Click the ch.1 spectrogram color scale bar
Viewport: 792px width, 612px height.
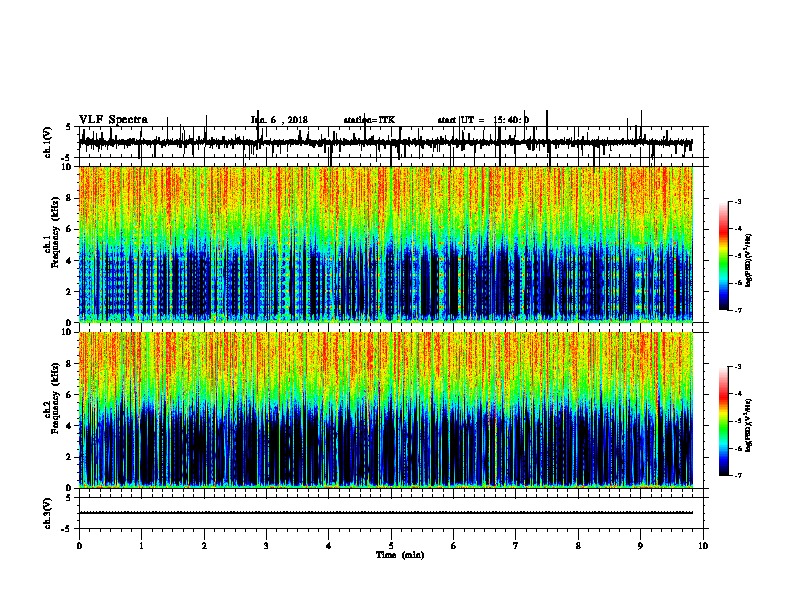point(724,256)
